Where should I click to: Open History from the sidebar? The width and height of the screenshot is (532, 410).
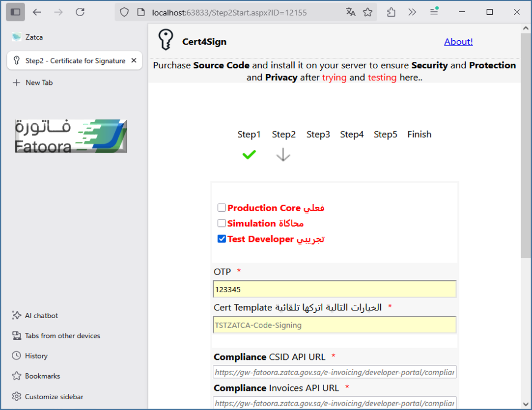36,355
